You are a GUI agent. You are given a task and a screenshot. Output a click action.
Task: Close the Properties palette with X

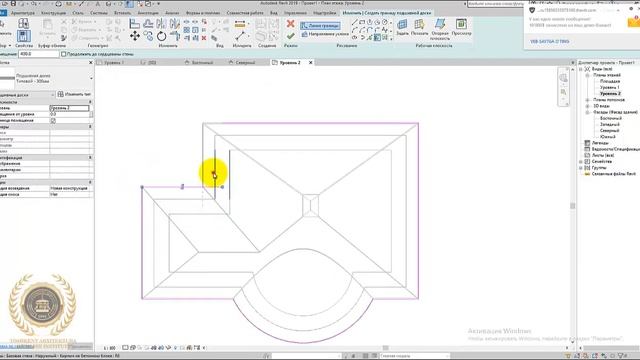click(91, 62)
